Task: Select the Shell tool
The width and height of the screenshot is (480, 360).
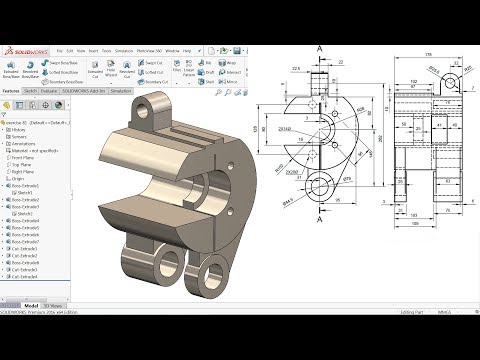Action: (206, 82)
